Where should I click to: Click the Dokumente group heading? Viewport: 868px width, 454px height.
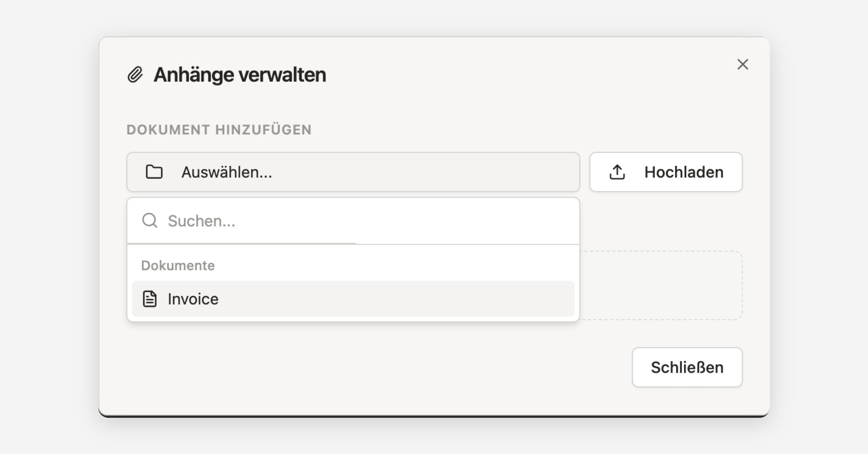coord(178,265)
